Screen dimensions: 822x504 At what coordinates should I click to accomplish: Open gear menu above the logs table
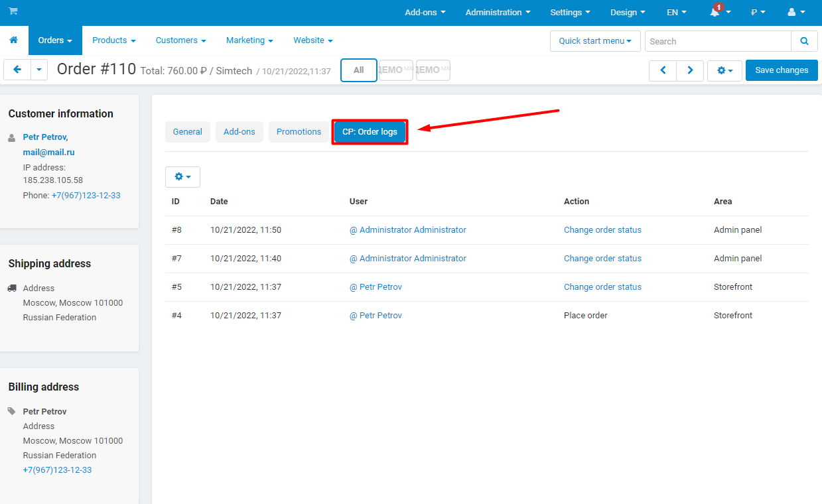182,177
